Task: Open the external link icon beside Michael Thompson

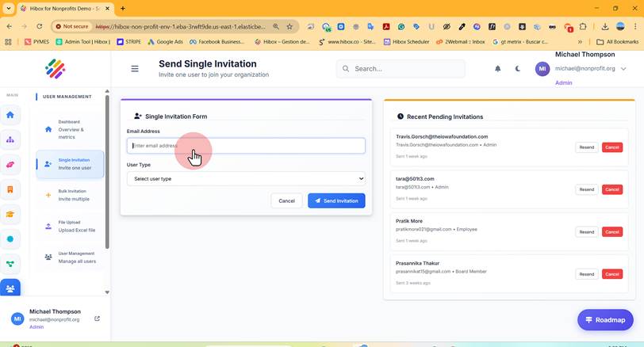Action: click(97, 318)
